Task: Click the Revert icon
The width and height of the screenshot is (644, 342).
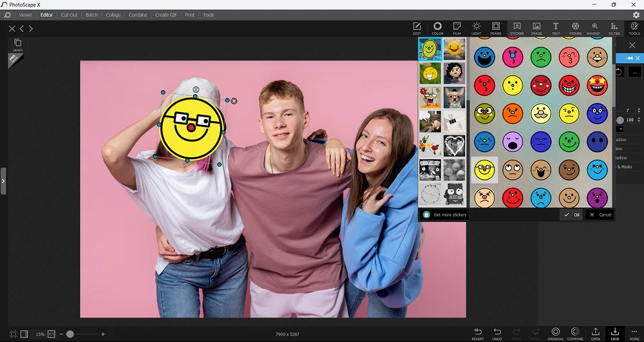Action: click(x=477, y=332)
